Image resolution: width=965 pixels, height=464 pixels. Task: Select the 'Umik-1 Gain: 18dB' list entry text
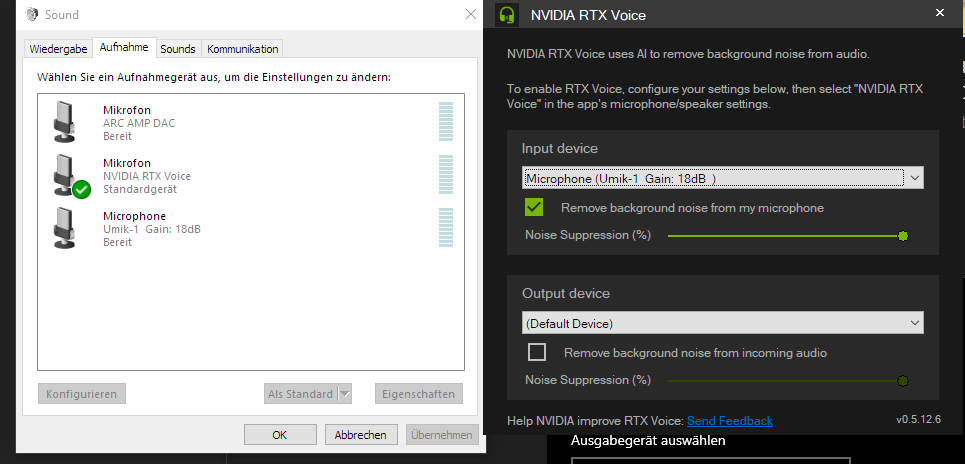pyautogui.click(x=152, y=230)
